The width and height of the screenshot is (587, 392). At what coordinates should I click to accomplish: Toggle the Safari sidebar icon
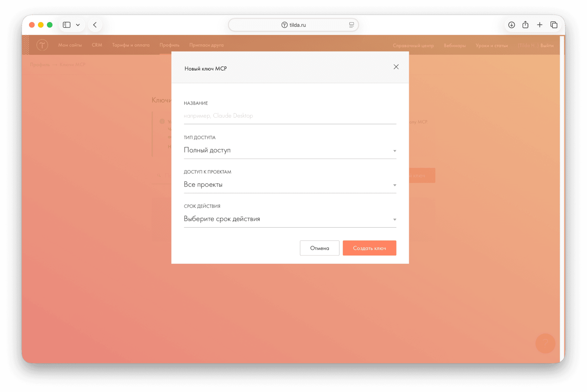click(67, 25)
